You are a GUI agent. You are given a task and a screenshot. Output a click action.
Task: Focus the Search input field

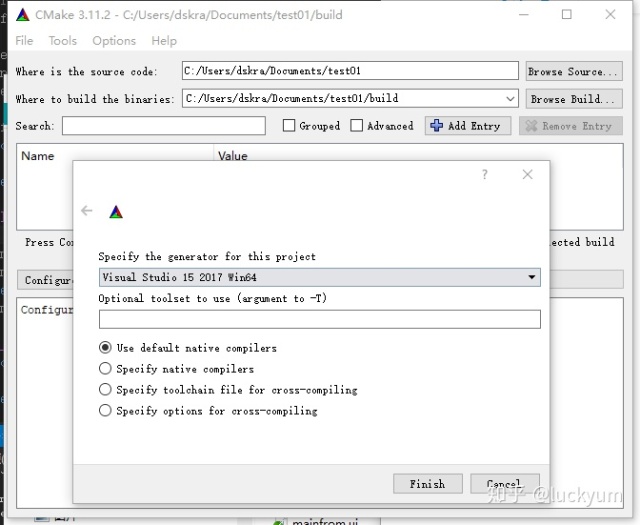pyautogui.click(x=164, y=126)
